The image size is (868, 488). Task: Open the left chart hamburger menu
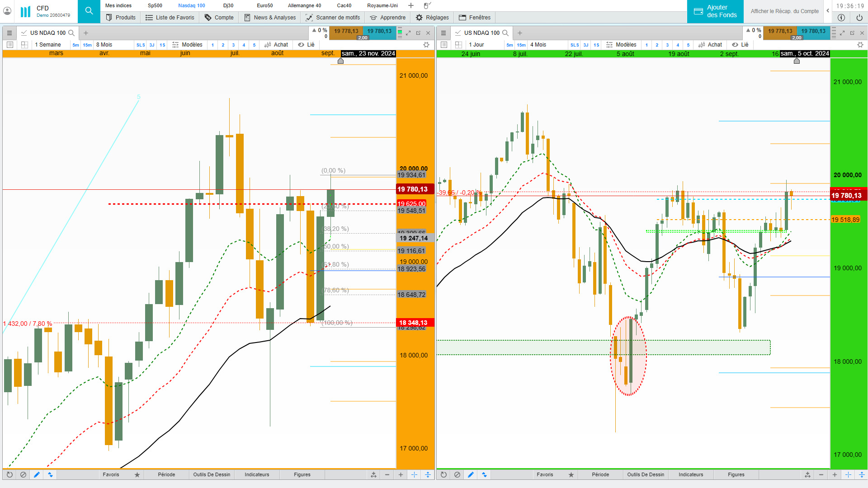click(9, 33)
